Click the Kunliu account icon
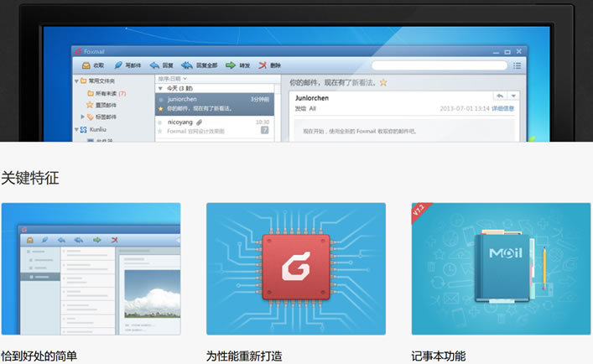This screenshot has height=364, width=593. [x=84, y=129]
